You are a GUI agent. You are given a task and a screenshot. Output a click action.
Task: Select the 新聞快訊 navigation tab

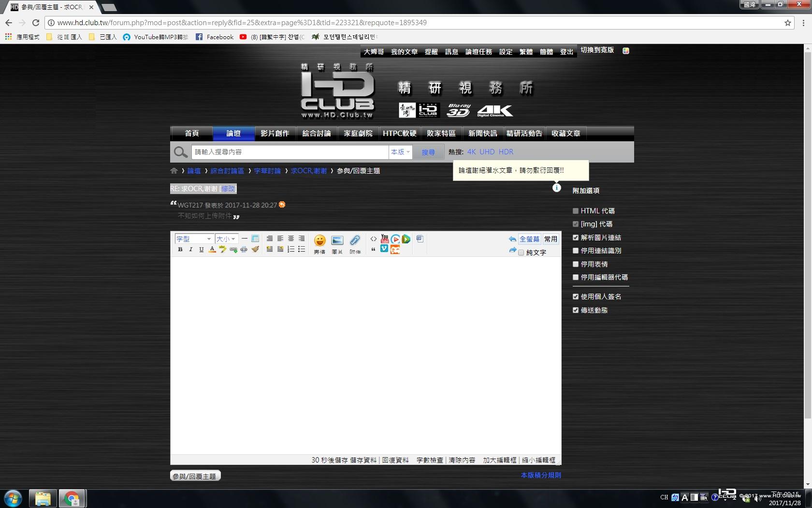click(x=483, y=134)
